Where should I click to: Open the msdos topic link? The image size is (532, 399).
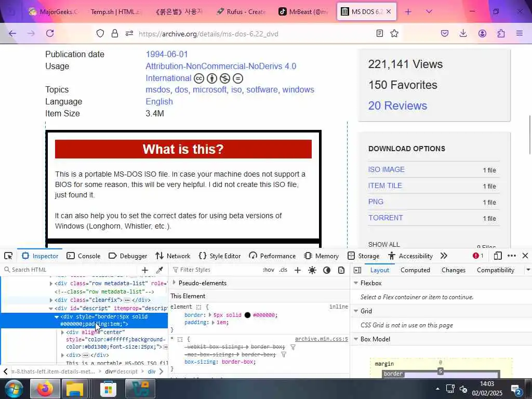coord(158,89)
